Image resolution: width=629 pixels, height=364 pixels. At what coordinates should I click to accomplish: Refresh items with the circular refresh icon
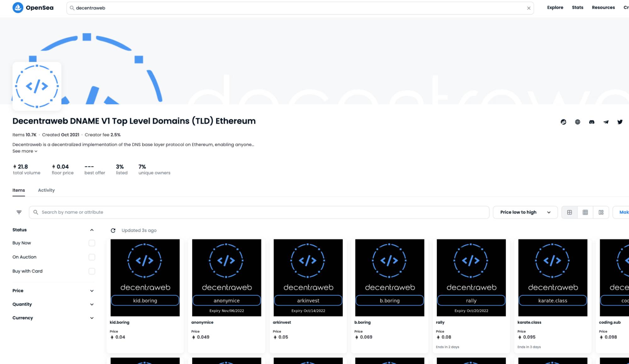pyautogui.click(x=113, y=230)
